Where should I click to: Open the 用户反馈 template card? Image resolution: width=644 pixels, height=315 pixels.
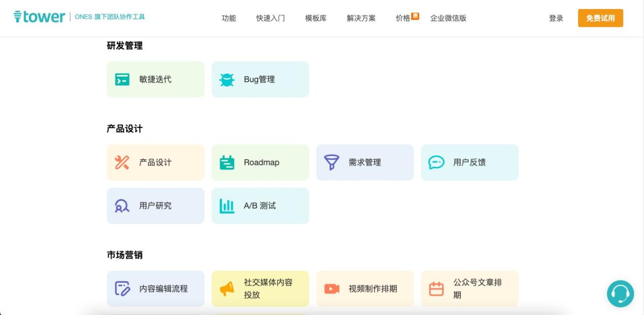pos(470,162)
